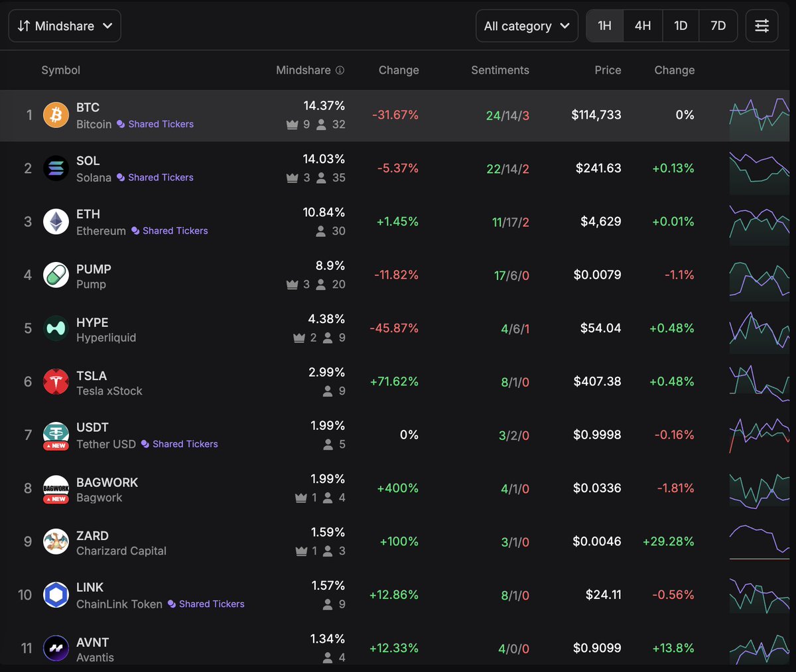Switch to the 1H timeframe tab
This screenshot has height=672, width=796.
click(605, 26)
